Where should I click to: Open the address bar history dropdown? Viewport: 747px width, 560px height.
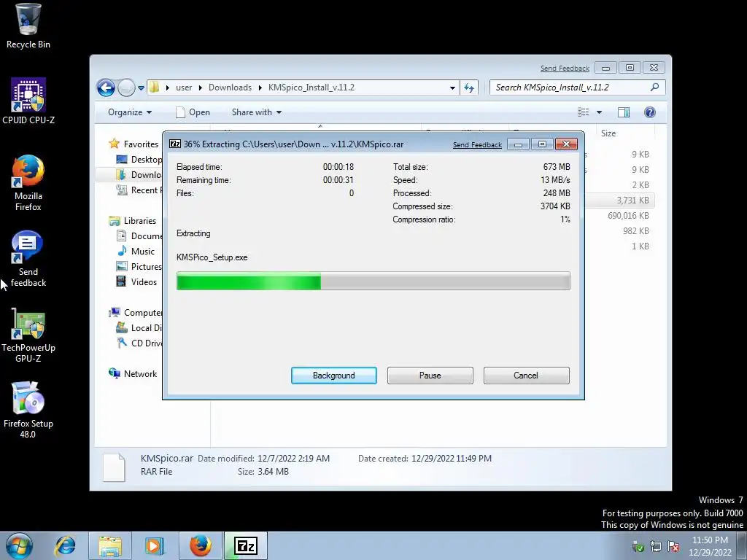click(x=452, y=87)
